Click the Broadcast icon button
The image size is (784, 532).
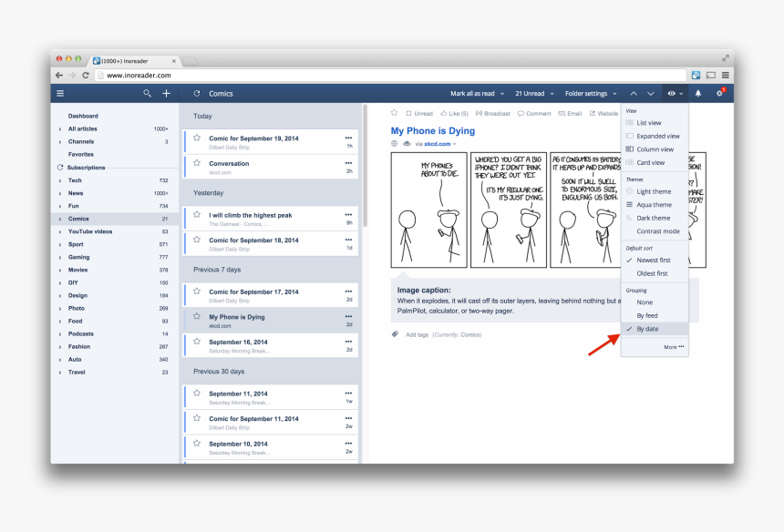point(492,113)
